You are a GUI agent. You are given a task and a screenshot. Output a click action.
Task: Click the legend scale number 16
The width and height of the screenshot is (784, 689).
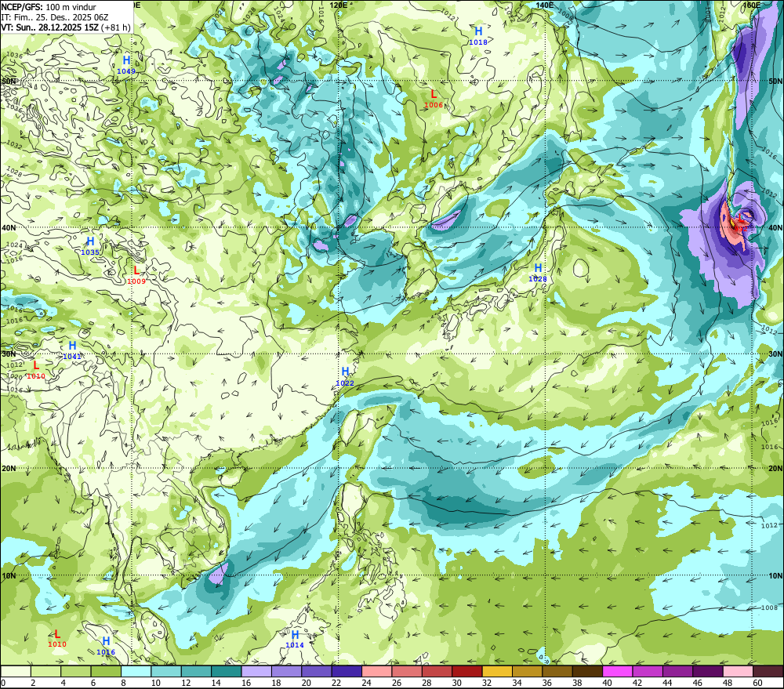point(246,683)
